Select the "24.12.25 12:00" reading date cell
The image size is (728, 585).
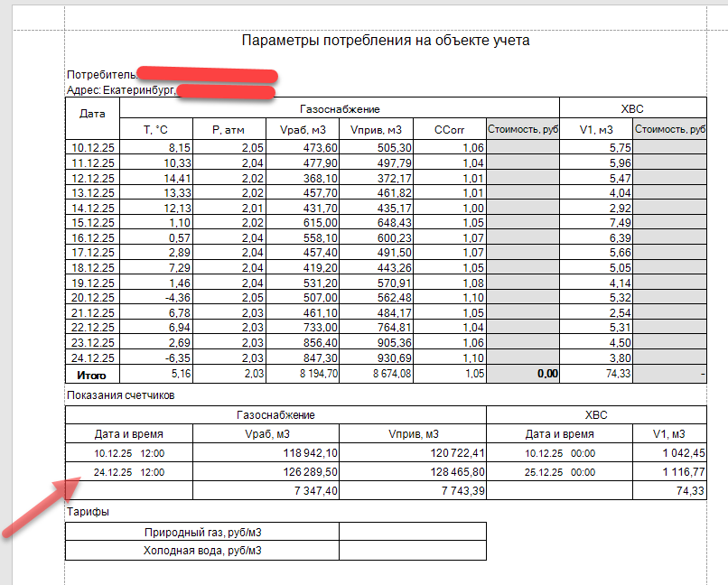(129, 471)
